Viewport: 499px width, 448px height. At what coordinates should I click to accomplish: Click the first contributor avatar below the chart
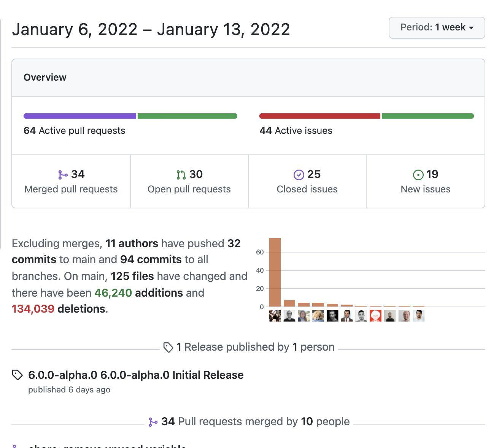coord(275,316)
